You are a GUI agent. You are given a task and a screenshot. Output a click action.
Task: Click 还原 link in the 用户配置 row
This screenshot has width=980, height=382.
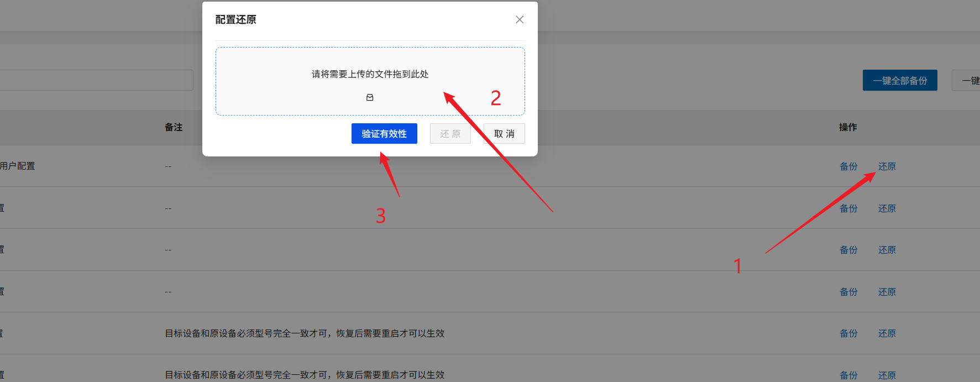(887, 166)
